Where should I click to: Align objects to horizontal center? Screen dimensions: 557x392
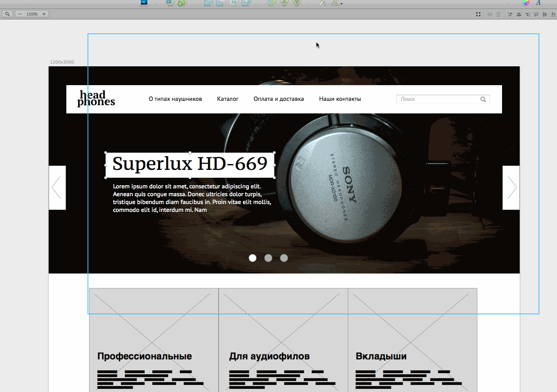pos(519,15)
